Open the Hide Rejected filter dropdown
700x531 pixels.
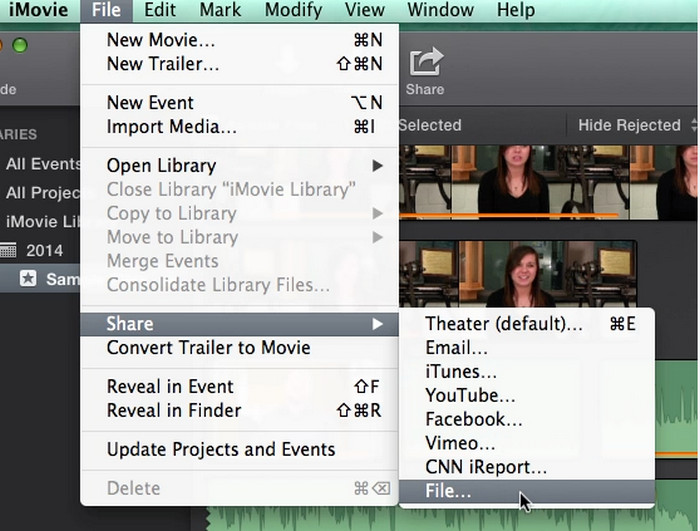(x=628, y=125)
